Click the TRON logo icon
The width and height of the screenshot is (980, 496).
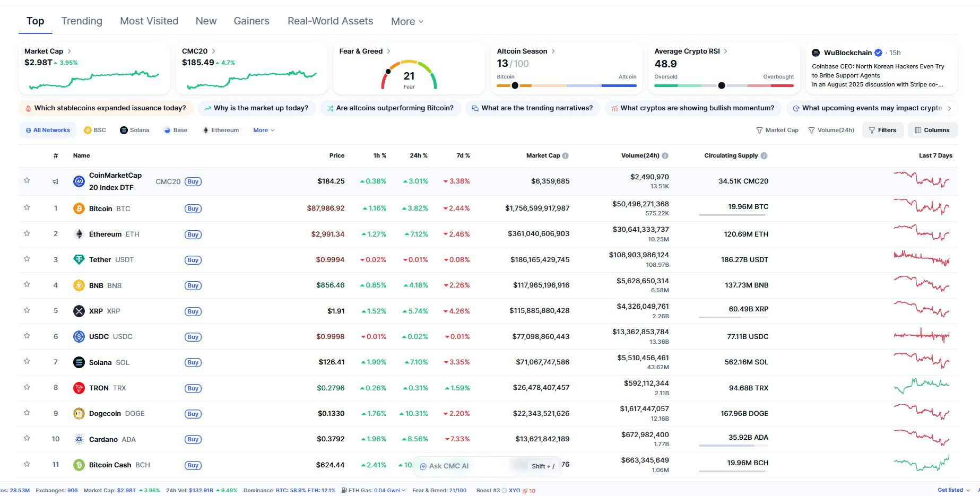pos(79,388)
